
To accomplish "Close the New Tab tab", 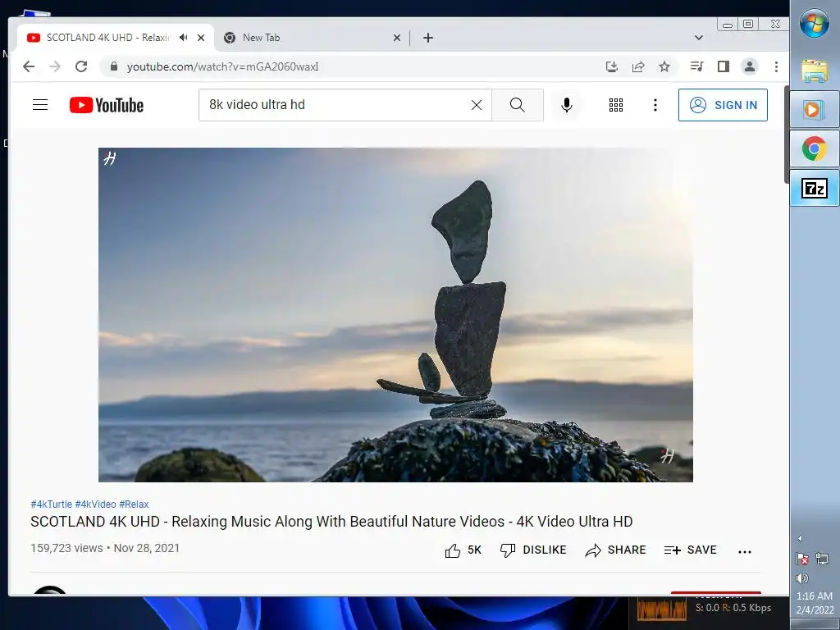I will pos(397,38).
